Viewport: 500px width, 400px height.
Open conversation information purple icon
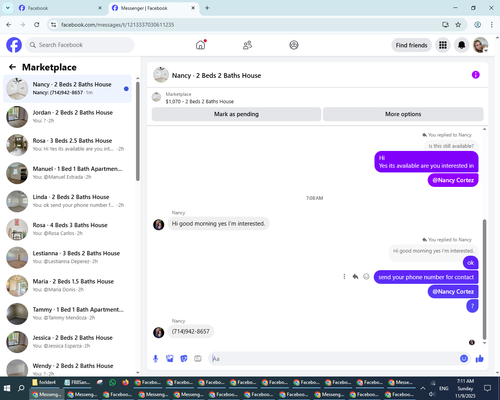click(x=476, y=75)
